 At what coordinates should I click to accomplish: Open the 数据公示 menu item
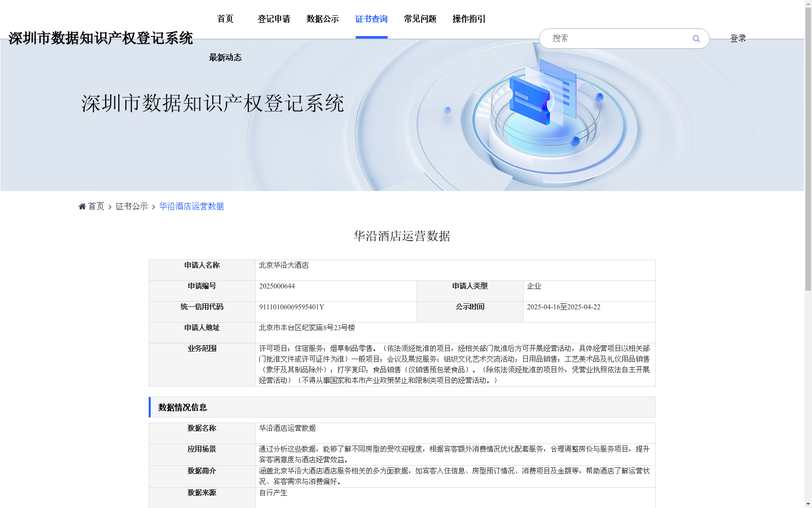[323, 19]
